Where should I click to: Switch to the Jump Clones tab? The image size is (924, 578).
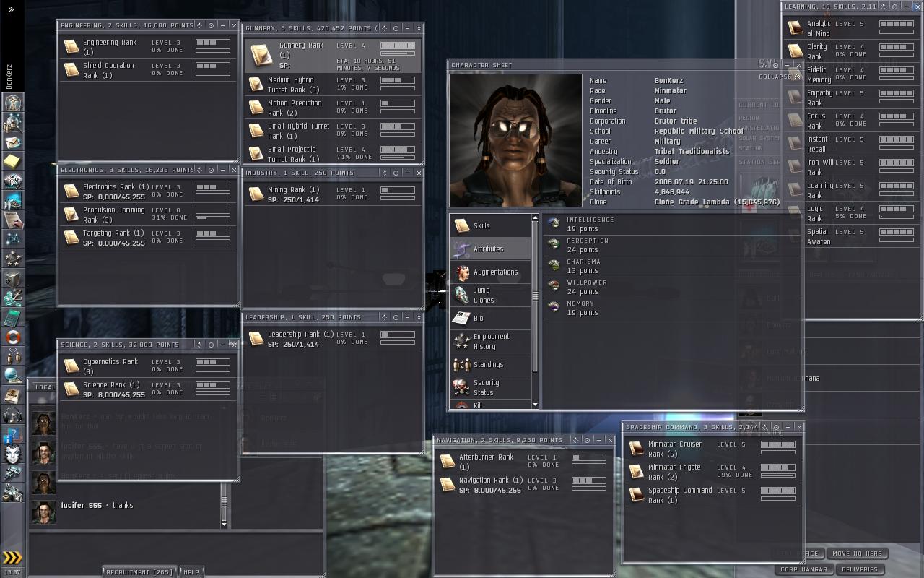(491, 296)
